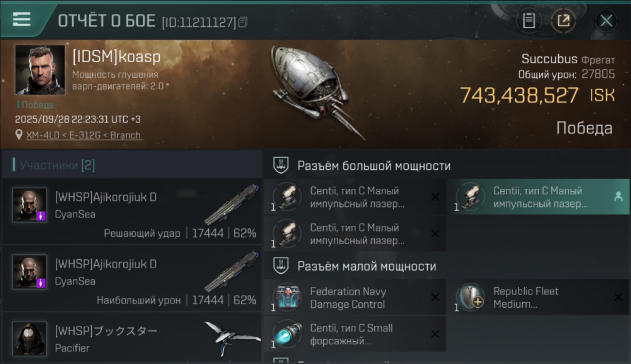Copy the battle report ID icon
The width and height of the screenshot is (631, 364).
(243, 22)
